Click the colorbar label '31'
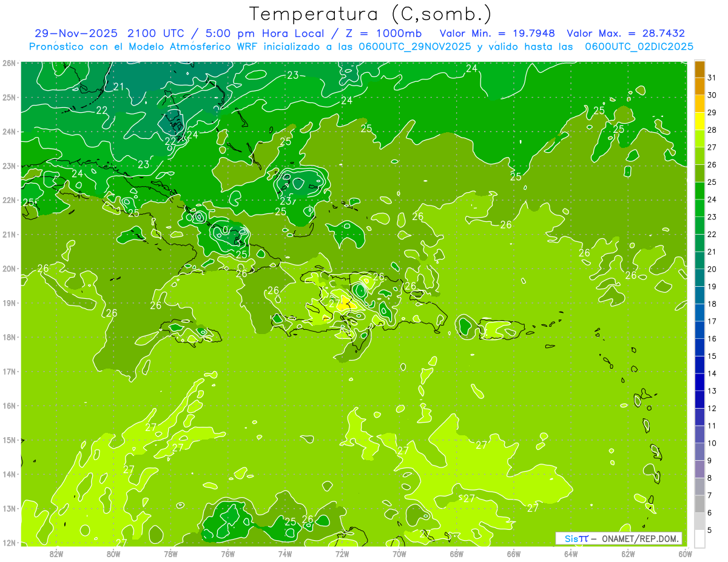This screenshot has width=728, height=562. 712,78
